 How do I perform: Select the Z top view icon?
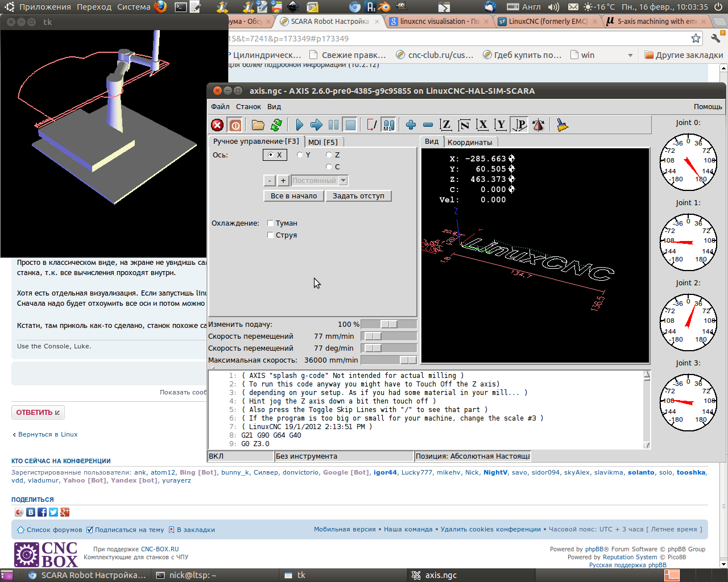point(446,125)
